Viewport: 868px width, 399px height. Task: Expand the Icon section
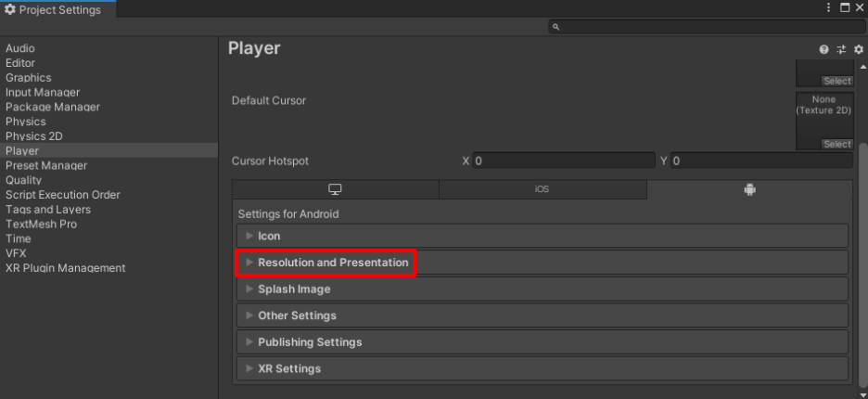[x=542, y=236]
